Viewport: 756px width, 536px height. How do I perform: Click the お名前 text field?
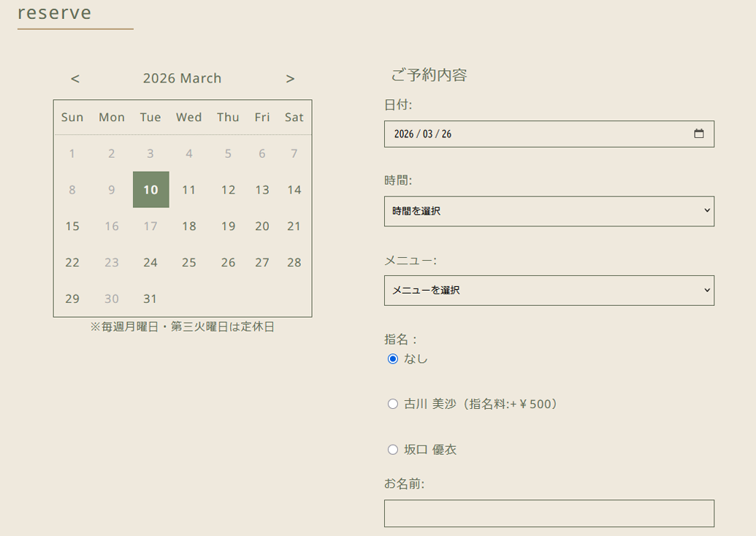(x=549, y=513)
